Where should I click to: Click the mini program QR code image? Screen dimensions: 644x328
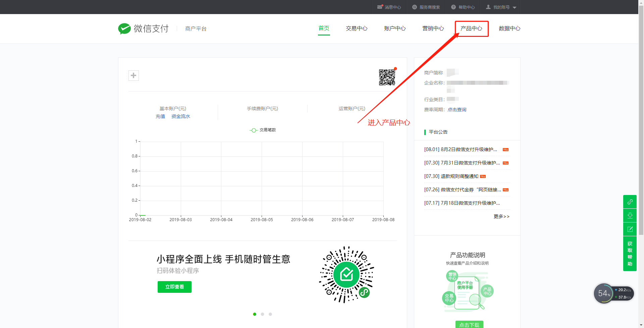click(x=346, y=275)
